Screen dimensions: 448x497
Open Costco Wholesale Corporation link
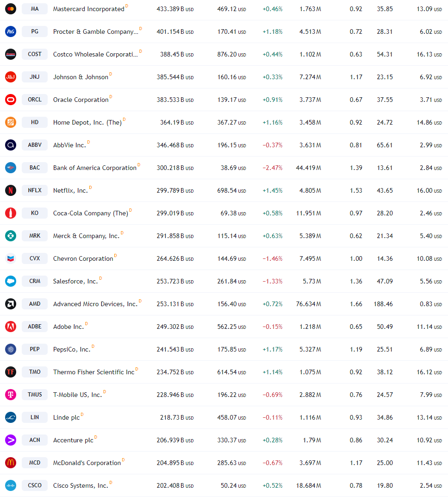[x=96, y=54]
